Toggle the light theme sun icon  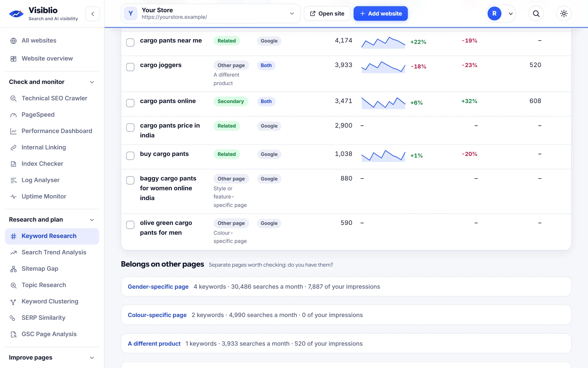(564, 14)
